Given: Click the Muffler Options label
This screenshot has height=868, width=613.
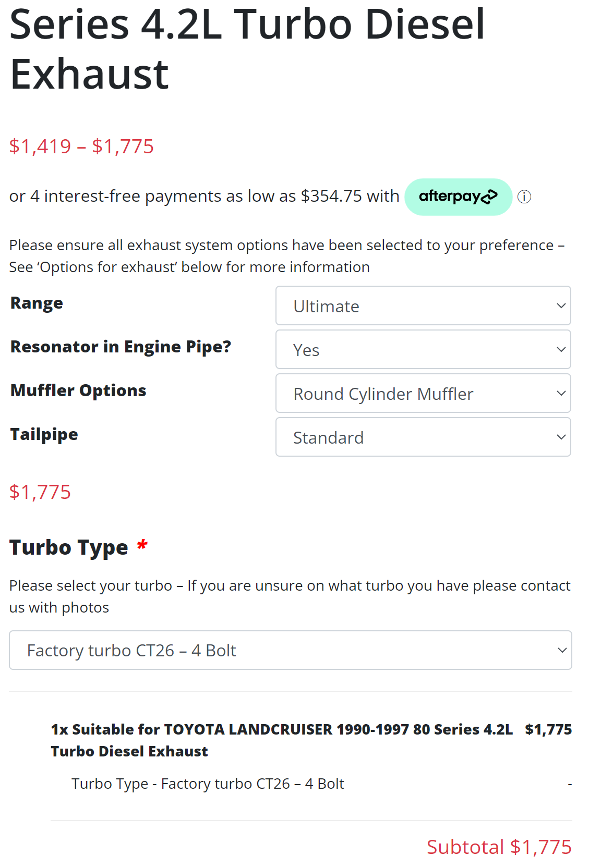Looking at the screenshot, I should coord(78,390).
